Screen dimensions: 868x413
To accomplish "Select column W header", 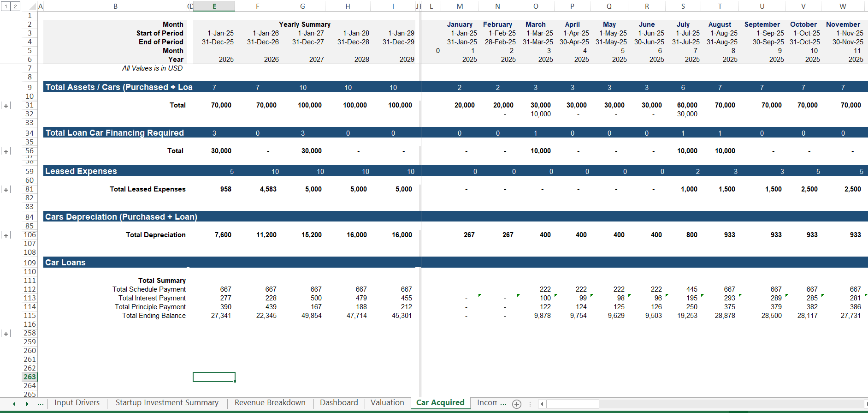I will coord(843,6).
